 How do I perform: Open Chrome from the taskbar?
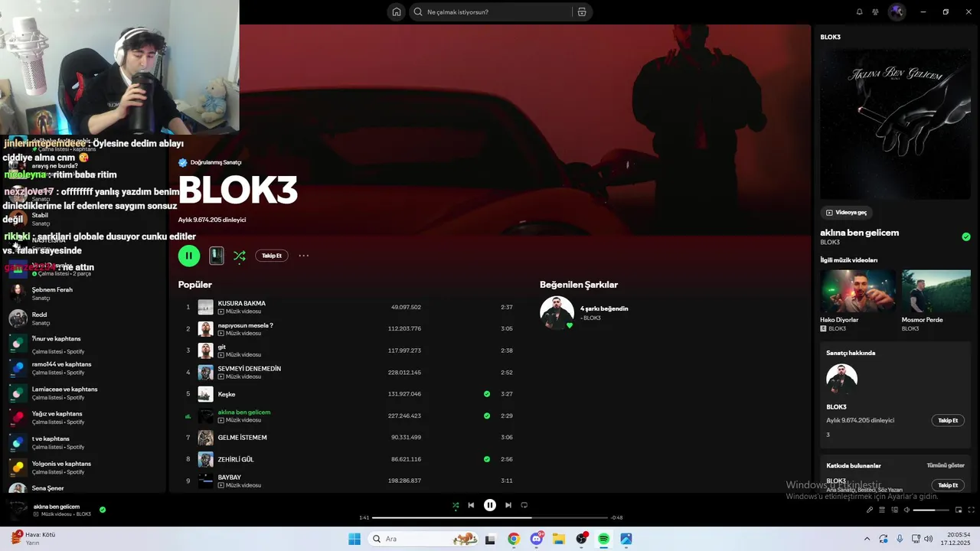[514, 539]
